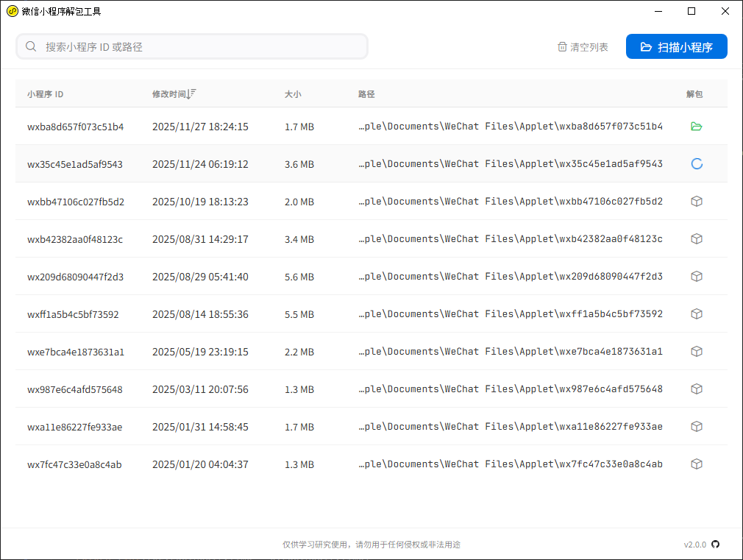Maximize the 微信小程序解包工具 window

(x=691, y=11)
